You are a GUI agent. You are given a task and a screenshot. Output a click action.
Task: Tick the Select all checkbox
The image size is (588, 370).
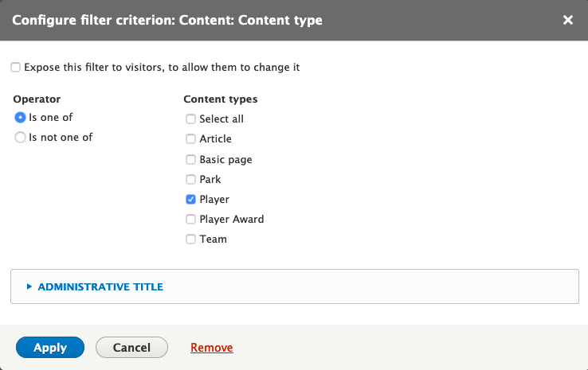click(x=190, y=119)
